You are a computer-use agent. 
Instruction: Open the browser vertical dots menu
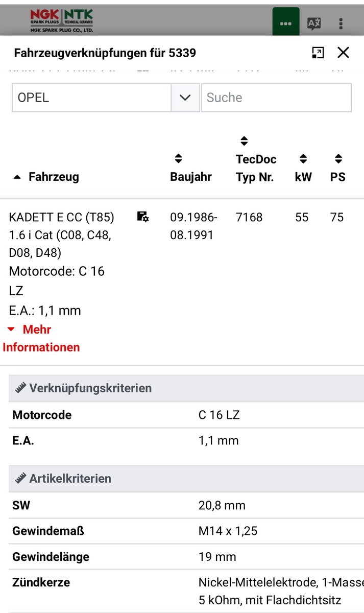point(341,23)
